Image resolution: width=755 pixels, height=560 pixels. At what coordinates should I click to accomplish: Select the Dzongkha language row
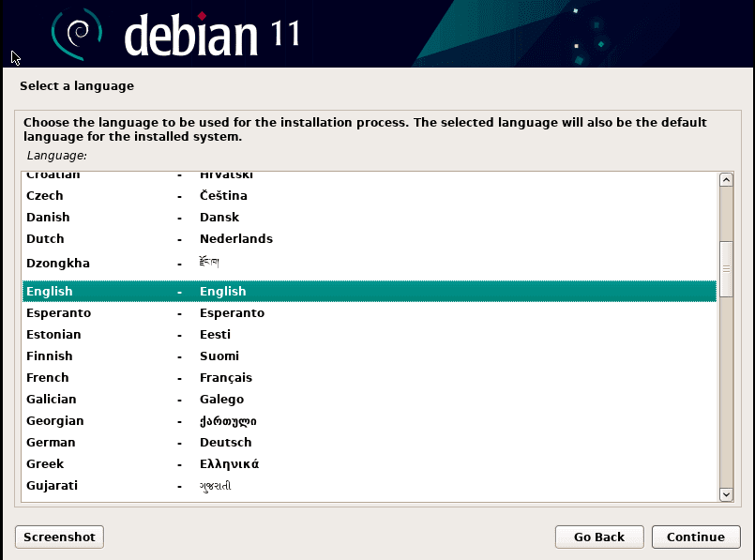tap(370, 264)
